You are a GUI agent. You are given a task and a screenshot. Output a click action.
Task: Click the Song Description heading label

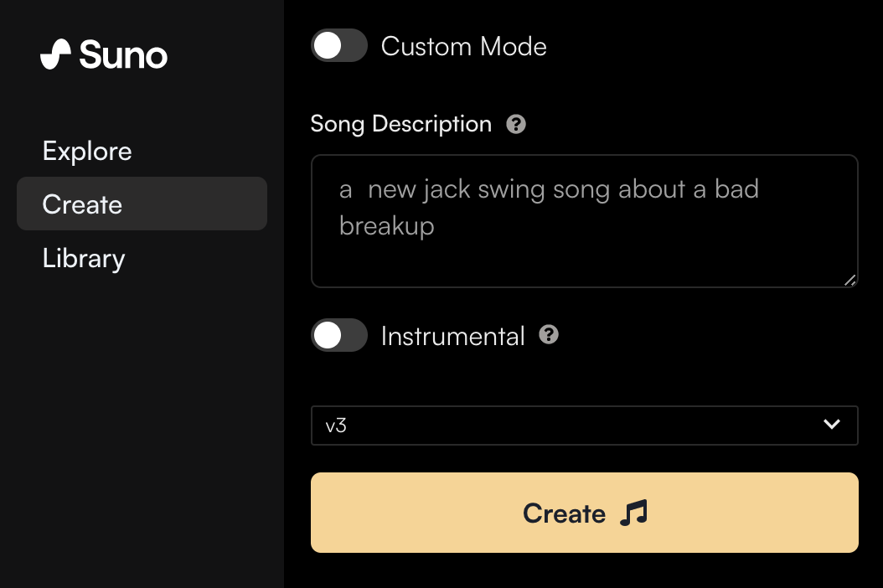pos(401,124)
